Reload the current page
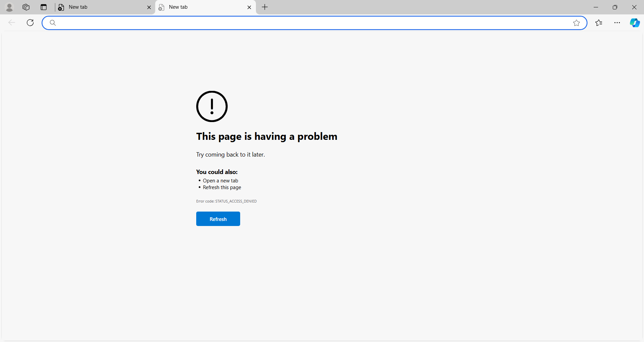The height and width of the screenshot is (342, 644). (x=30, y=22)
